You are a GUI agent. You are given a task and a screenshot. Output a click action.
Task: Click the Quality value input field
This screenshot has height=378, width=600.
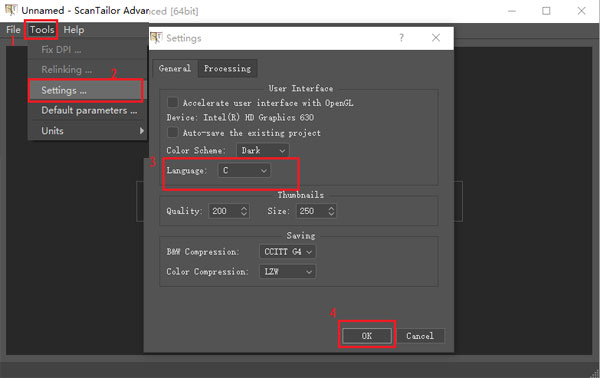(x=224, y=211)
